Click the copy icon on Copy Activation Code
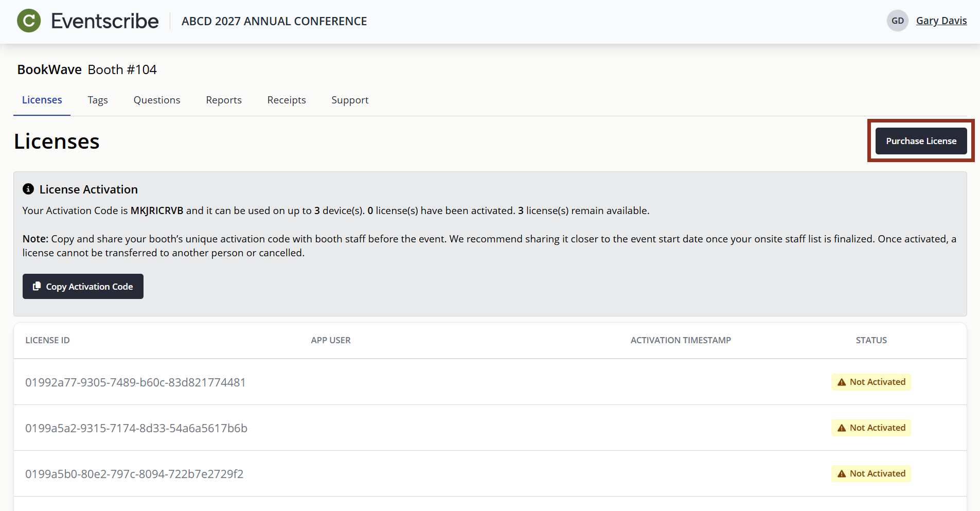The height and width of the screenshot is (511, 980). tap(37, 286)
